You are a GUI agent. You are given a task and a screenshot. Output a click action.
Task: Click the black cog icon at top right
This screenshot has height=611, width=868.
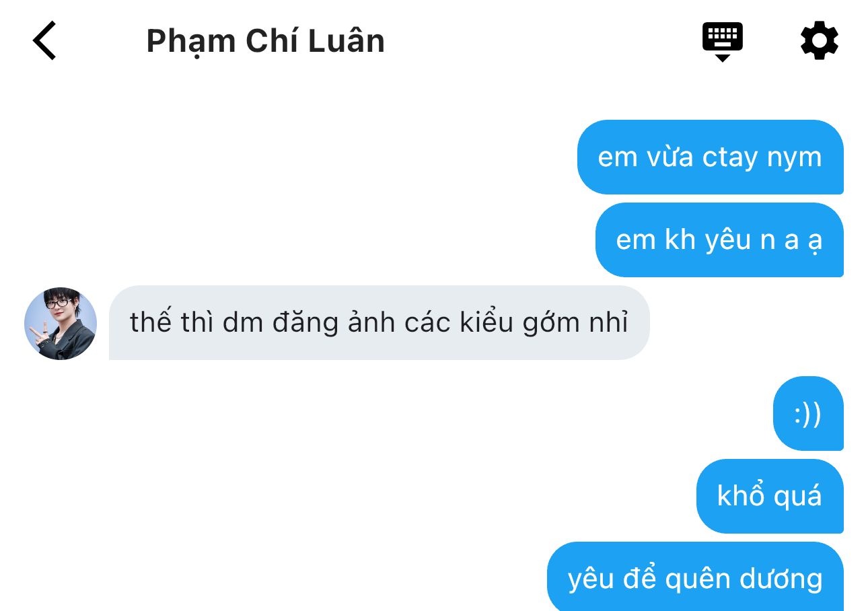tap(820, 40)
